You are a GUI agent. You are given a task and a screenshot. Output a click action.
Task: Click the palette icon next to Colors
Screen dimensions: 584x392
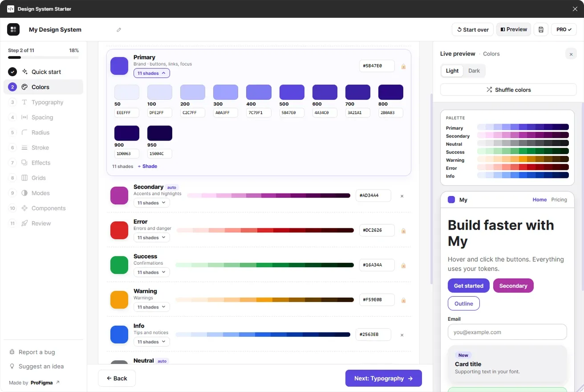24,87
